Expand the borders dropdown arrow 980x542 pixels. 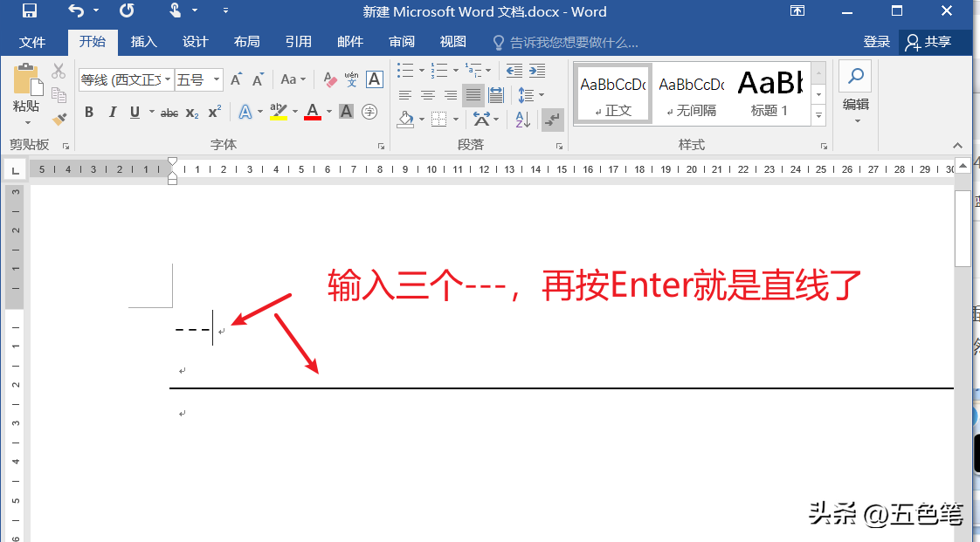pyautogui.click(x=455, y=119)
